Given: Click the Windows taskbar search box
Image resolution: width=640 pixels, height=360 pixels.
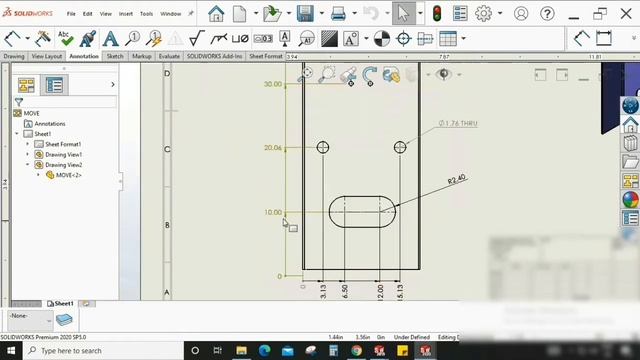Looking at the screenshot, I should (103, 351).
